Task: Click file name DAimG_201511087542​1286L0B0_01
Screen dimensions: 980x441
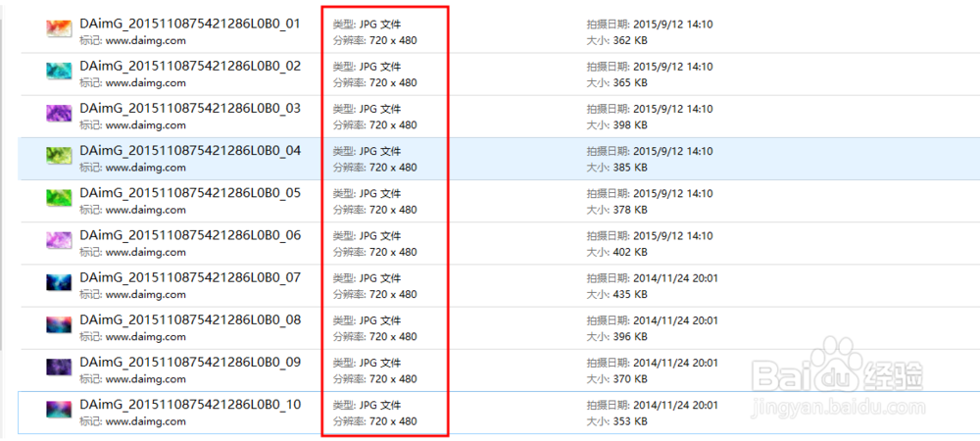Action: (x=191, y=24)
